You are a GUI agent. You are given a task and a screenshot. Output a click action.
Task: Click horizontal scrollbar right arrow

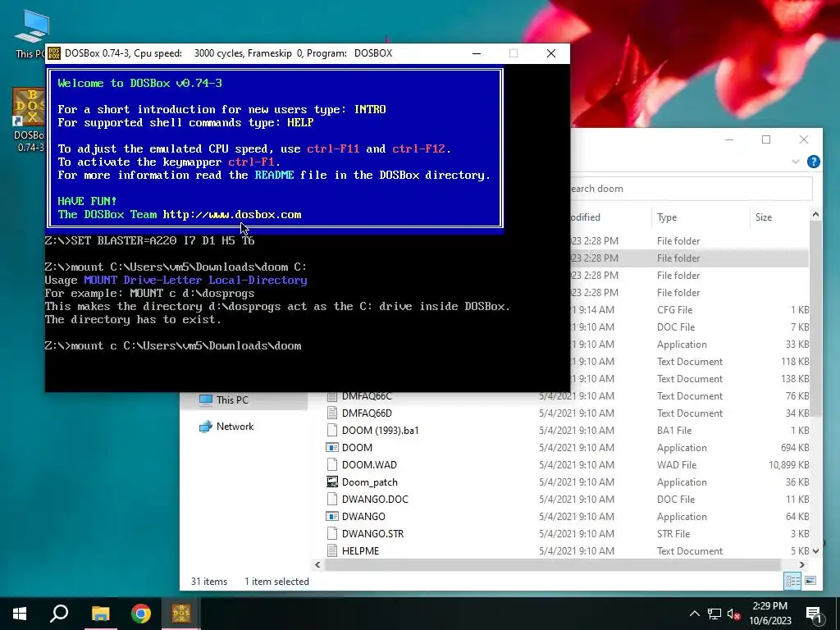pos(802,564)
